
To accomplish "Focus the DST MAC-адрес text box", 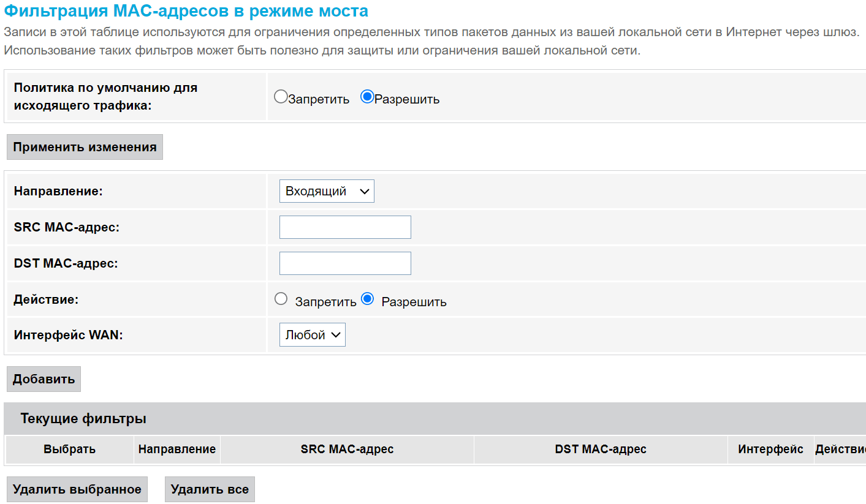I will tap(345, 263).
